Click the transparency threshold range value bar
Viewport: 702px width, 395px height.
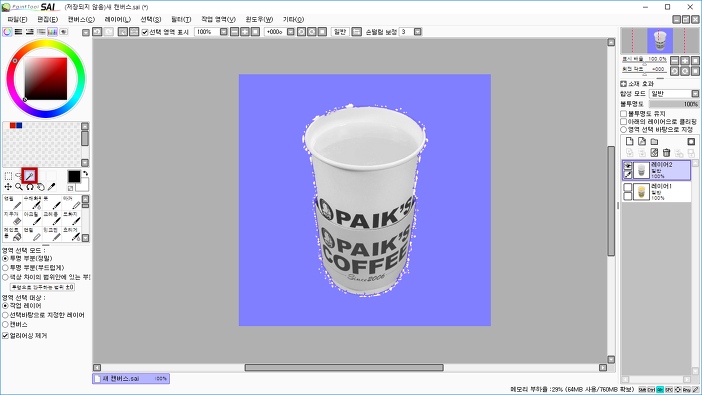tap(42, 287)
